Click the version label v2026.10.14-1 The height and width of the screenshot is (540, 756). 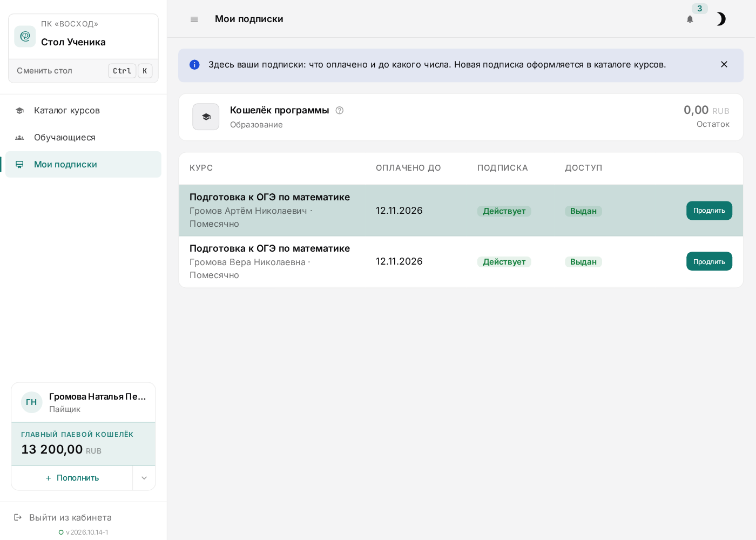tap(87, 532)
